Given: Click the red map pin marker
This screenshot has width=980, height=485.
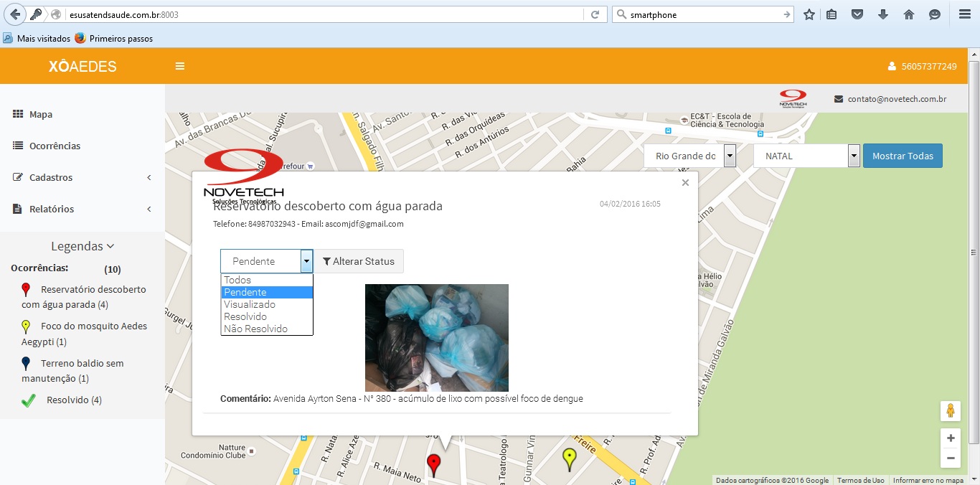Looking at the screenshot, I should click(433, 465).
